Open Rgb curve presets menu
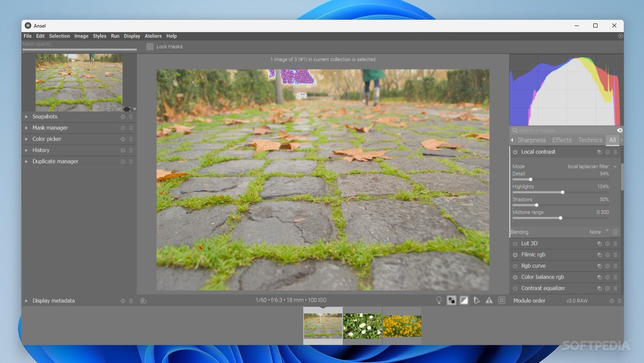644x363 pixels. pyautogui.click(x=616, y=266)
